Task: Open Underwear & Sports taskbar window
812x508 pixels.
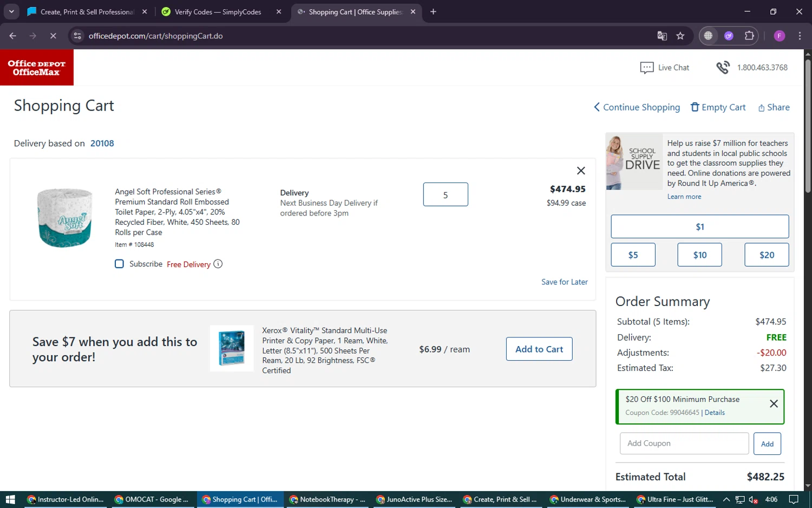Action: pyautogui.click(x=588, y=499)
